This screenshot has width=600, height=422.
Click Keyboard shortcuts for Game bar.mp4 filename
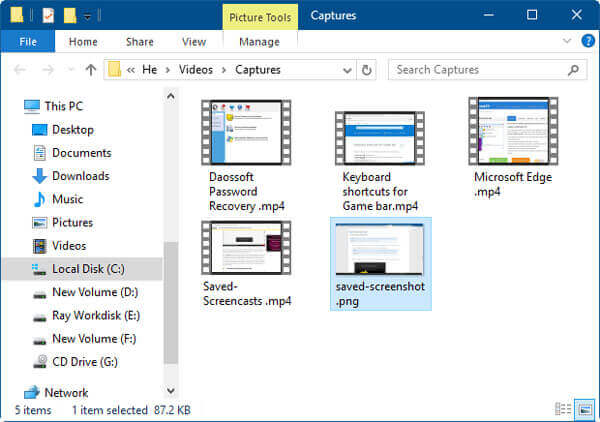pyautogui.click(x=380, y=192)
